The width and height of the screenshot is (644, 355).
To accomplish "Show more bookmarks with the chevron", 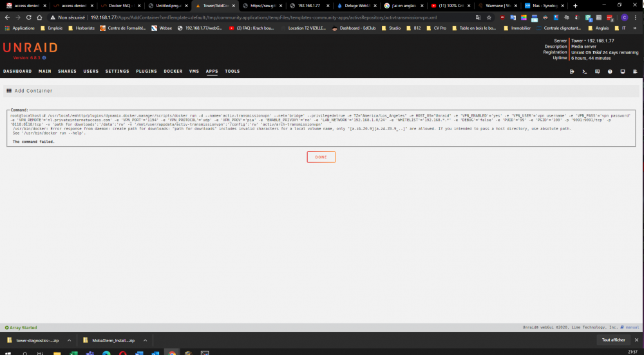I will point(634,28).
